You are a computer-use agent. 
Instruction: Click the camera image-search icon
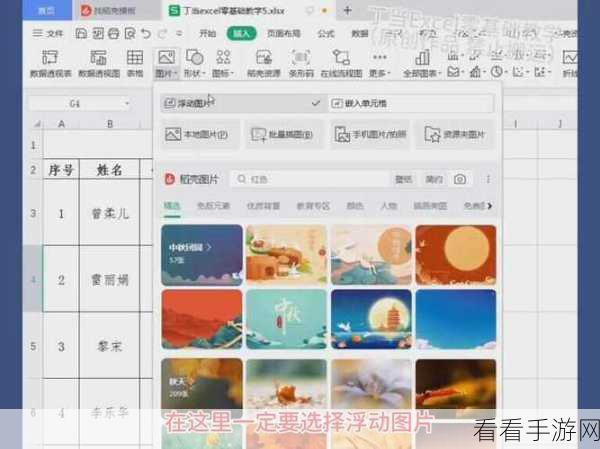click(x=460, y=179)
